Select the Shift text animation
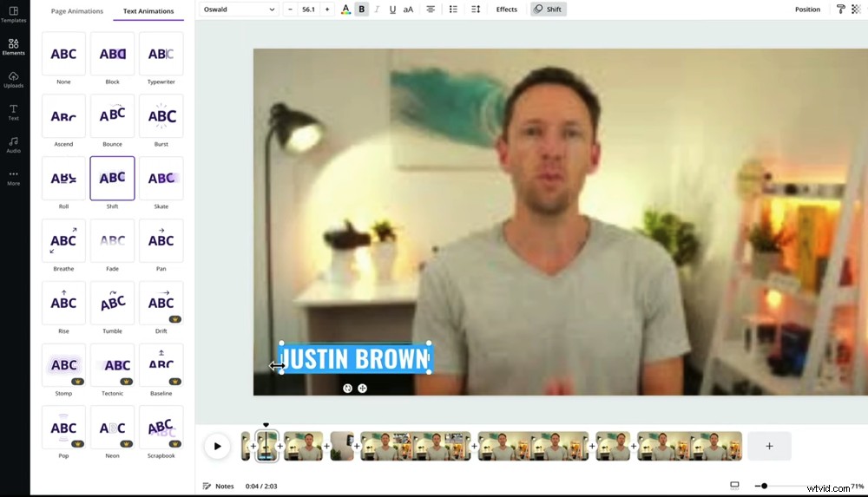 click(x=112, y=178)
